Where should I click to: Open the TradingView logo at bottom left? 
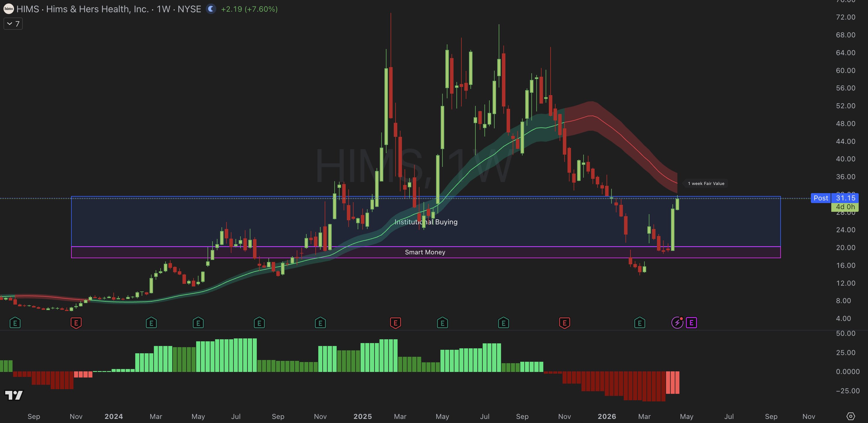[x=14, y=395]
